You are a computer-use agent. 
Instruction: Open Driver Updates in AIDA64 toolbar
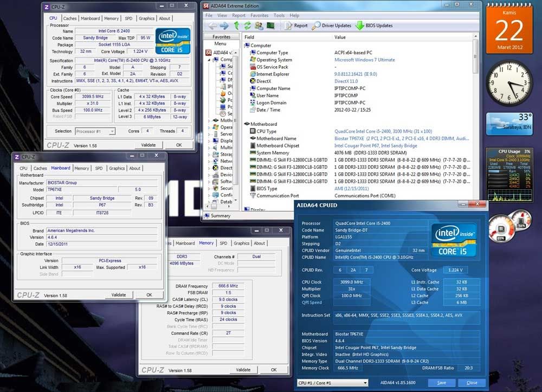click(332, 25)
